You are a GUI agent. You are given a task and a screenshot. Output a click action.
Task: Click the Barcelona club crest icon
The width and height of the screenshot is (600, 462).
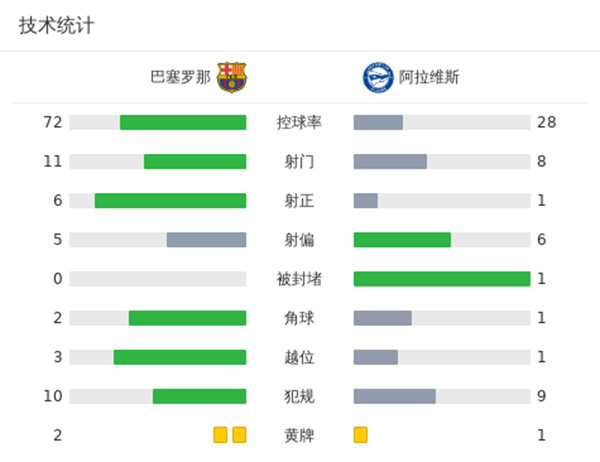[x=232, y=77]
